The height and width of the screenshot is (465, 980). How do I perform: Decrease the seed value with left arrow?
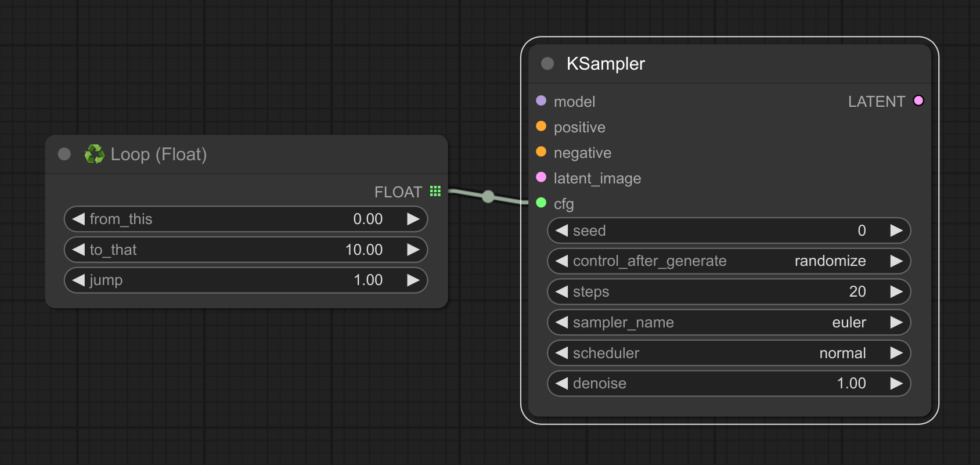click(561, 230)
